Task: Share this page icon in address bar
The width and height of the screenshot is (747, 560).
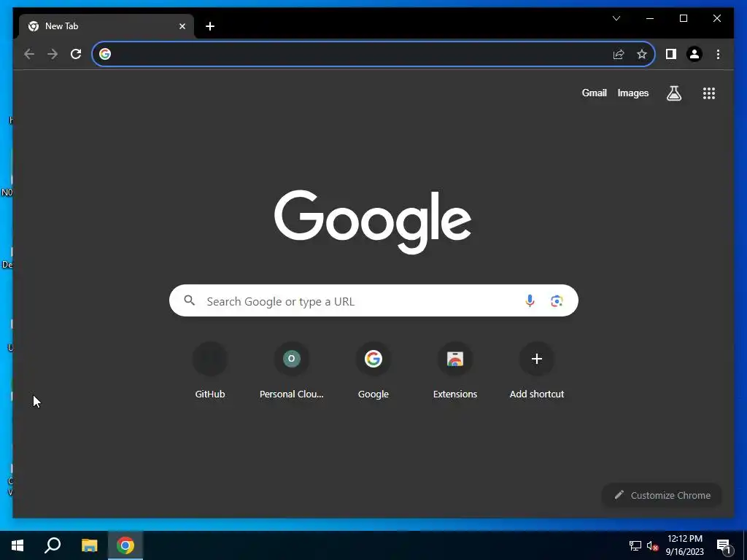Action: [x=619, y=54]
